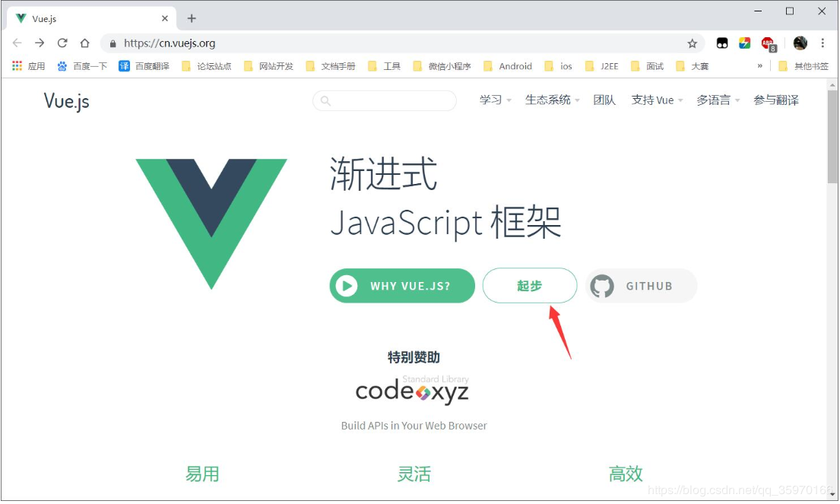
Task: Open the 应用 apps grid shortcut
Action: coord(28,66)
